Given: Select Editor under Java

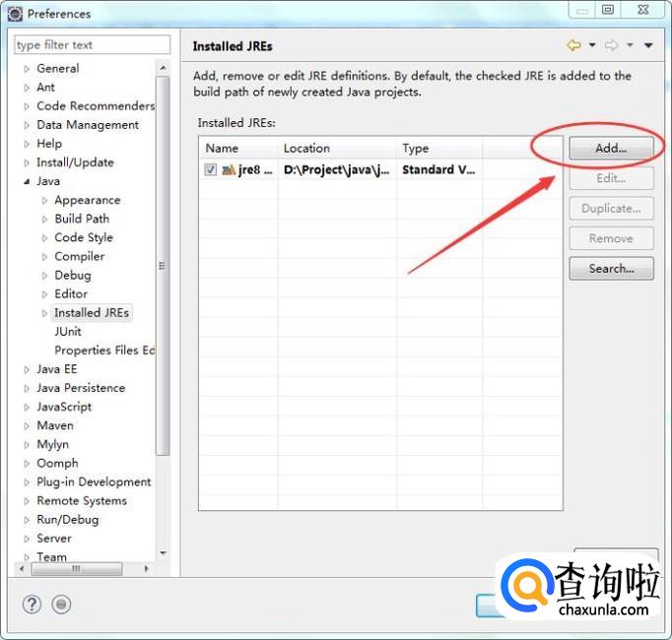Looking at the screenshot, I should coord(71,293).
